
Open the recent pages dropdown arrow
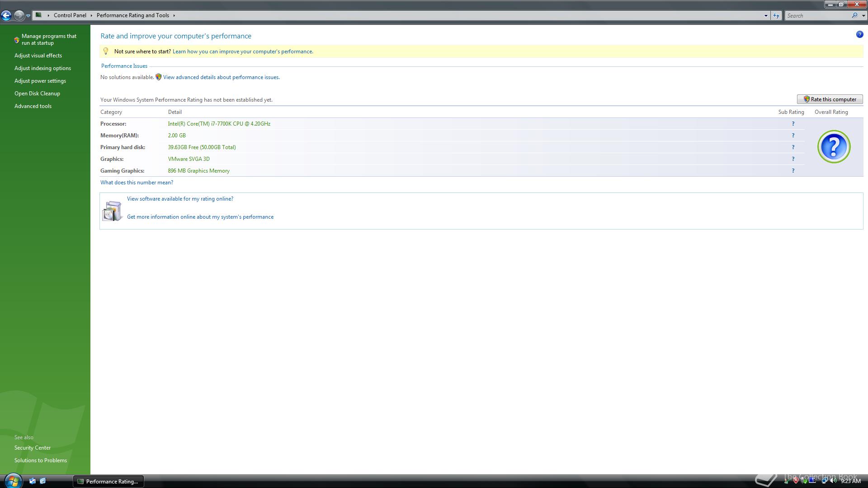(28, 16)
